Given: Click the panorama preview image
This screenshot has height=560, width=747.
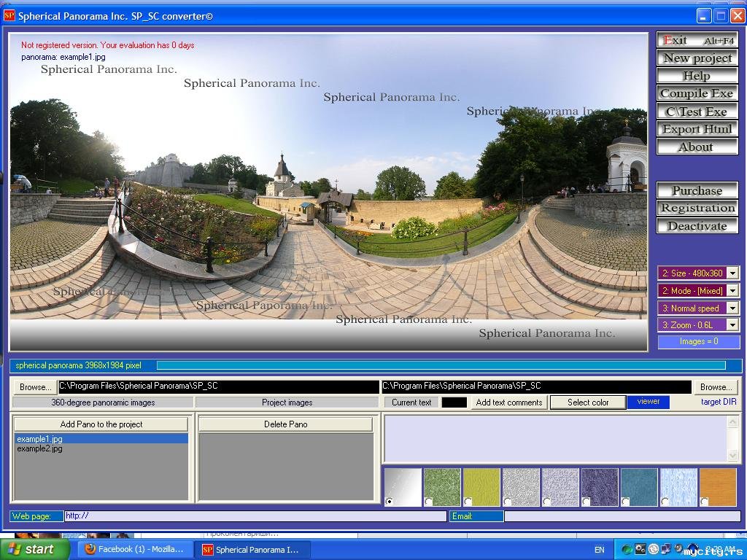Looking at the screenshot, I should tap(328, 192).
